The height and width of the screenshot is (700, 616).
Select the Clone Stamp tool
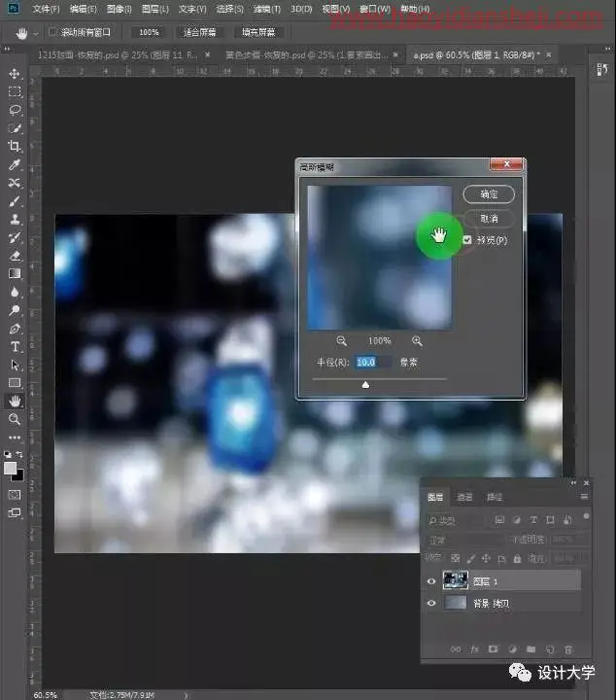pos(15,219)
